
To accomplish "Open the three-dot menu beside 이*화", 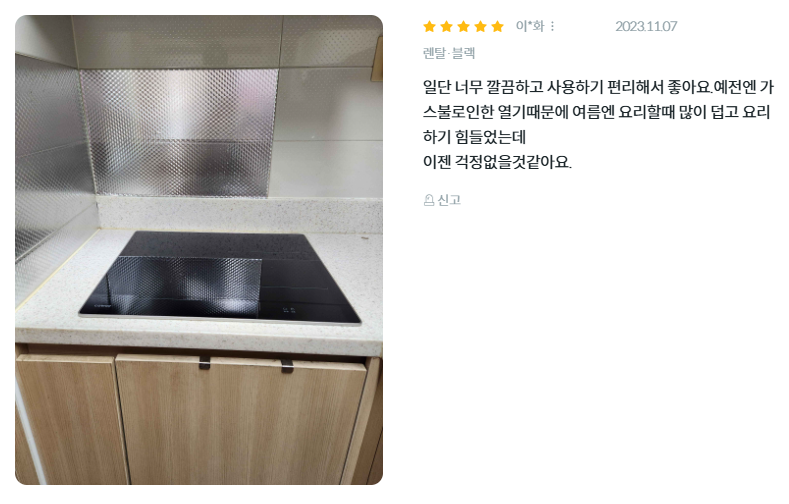I will coord(553,26).
